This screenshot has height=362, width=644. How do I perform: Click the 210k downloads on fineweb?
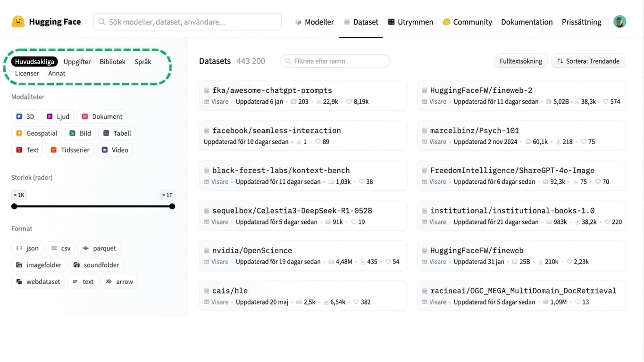[x=549, y=262]
